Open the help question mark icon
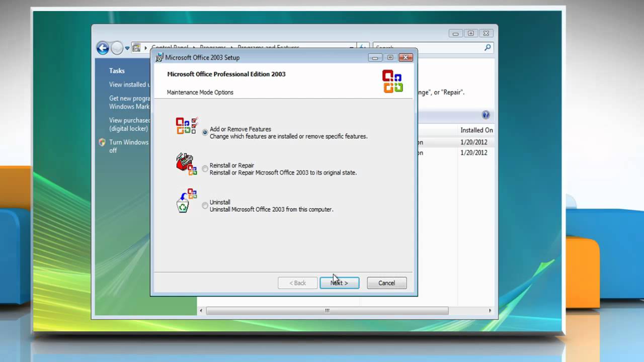This screenshot has height=362, width=644. 486,115
